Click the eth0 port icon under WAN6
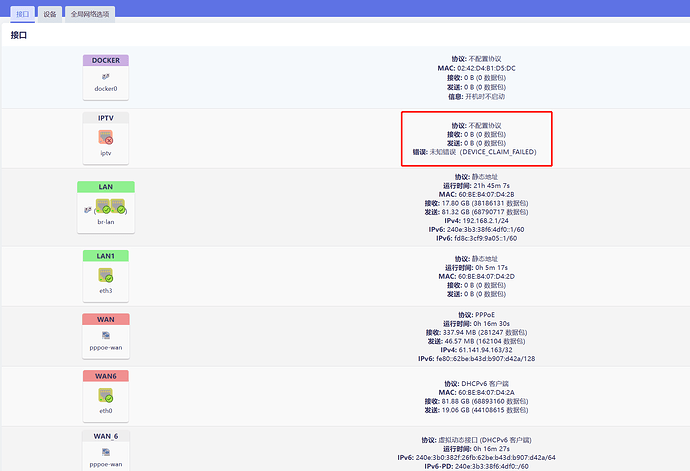This screenshot has height=471, width=690. pyautogui.click(x=105, y=397)
